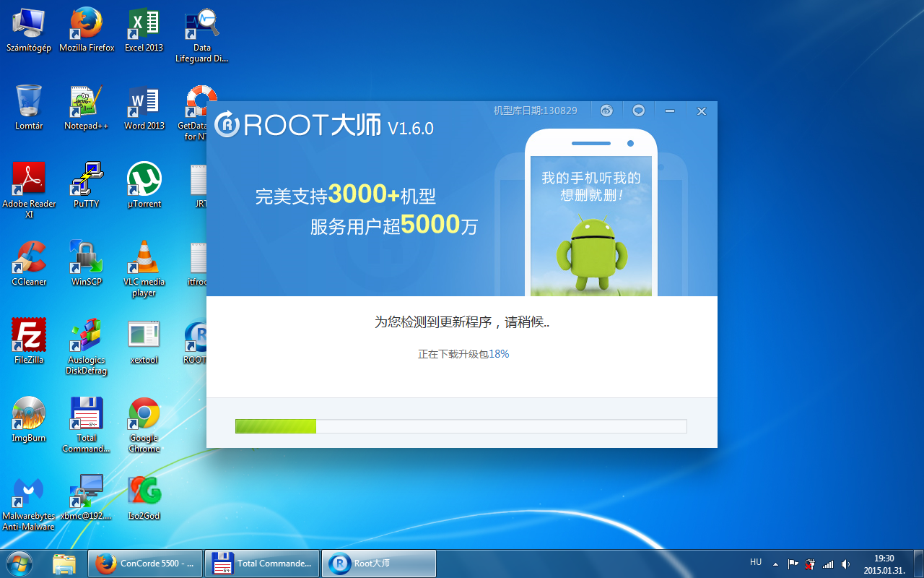Open the PuTTY desktop icon
This screenshot has width=924, height=578.
[x=87, y=184]
